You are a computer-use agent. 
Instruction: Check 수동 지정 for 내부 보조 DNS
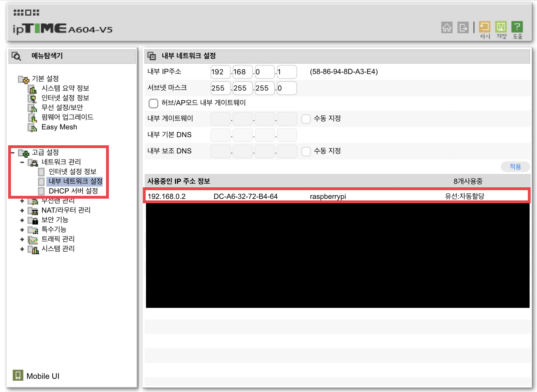point(306,151)
